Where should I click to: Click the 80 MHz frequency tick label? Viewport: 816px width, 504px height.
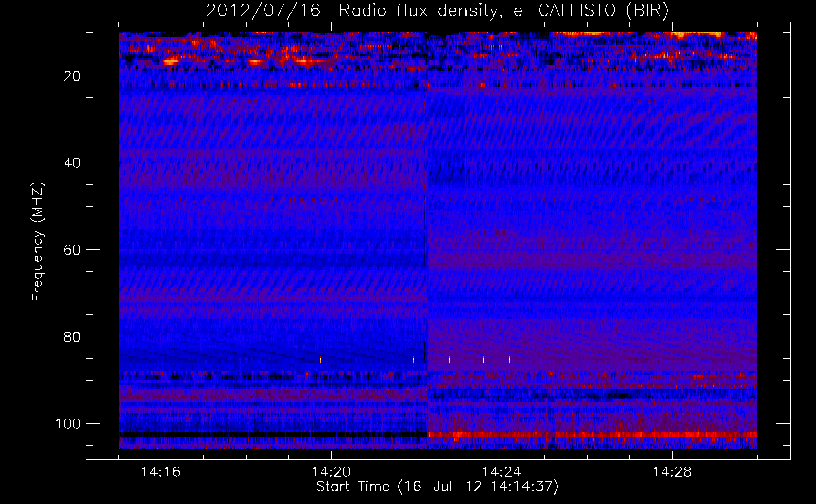pos(73,337)
